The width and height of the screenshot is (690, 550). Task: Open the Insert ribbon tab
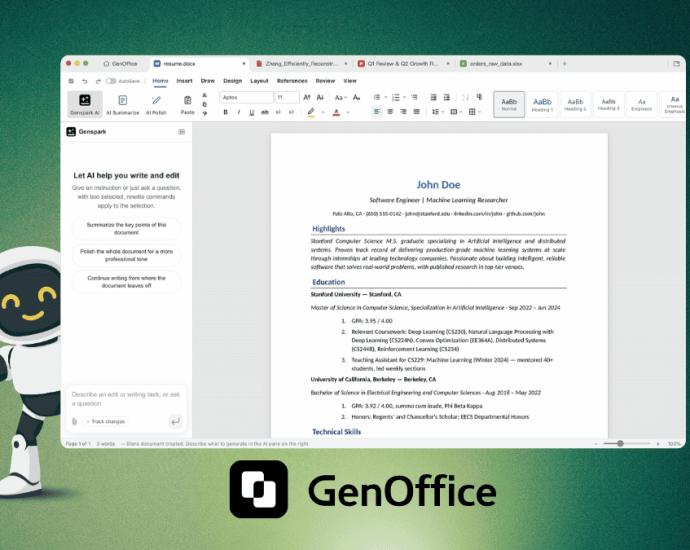click(184, 81)
